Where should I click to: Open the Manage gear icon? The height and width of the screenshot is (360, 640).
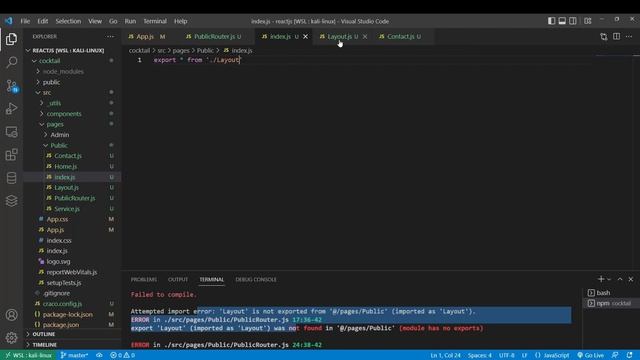click(x=11, y=338)
